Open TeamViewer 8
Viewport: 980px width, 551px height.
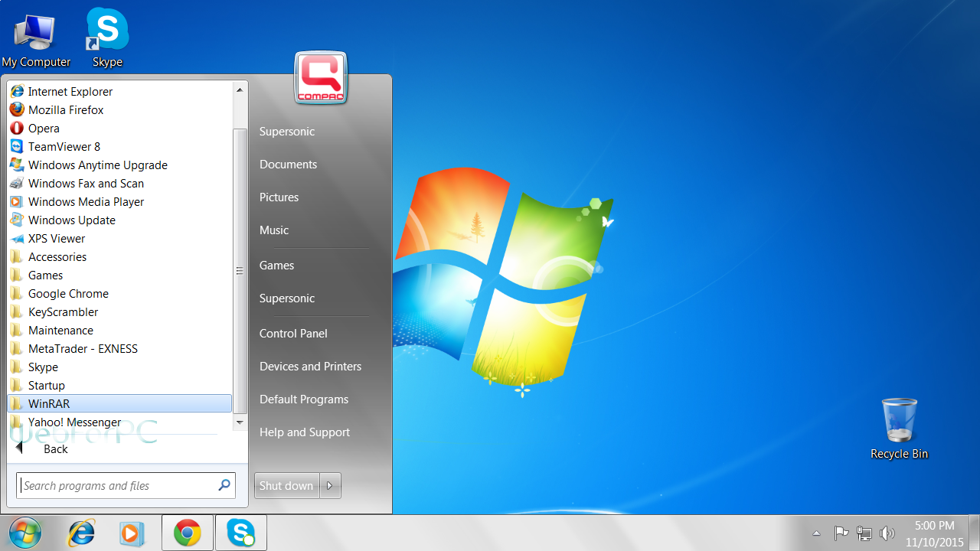click(x=64, y=146)
